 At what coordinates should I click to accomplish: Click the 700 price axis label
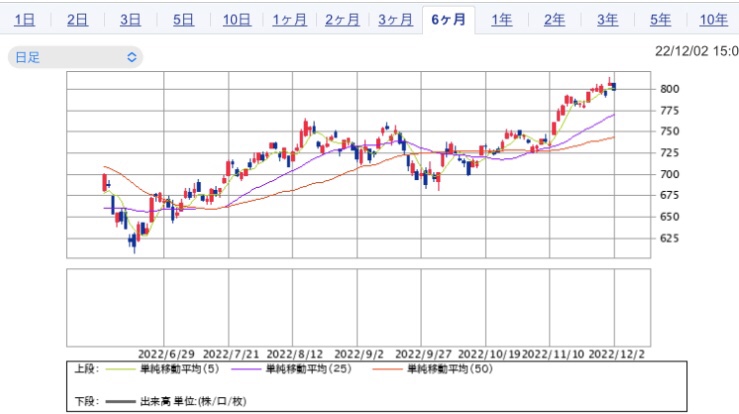pyautogui.click(x=669, y=174)
